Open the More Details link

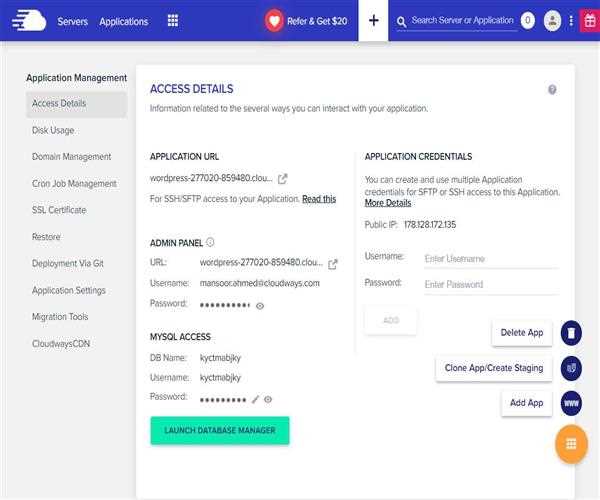pyautogui.click(x=388, y=203)
